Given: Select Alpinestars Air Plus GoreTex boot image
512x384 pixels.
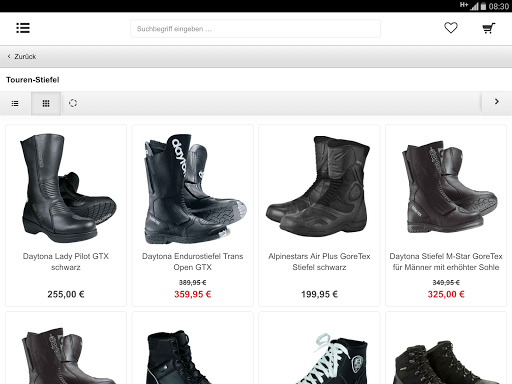Looking at the screenshot, I should (319, 187).
